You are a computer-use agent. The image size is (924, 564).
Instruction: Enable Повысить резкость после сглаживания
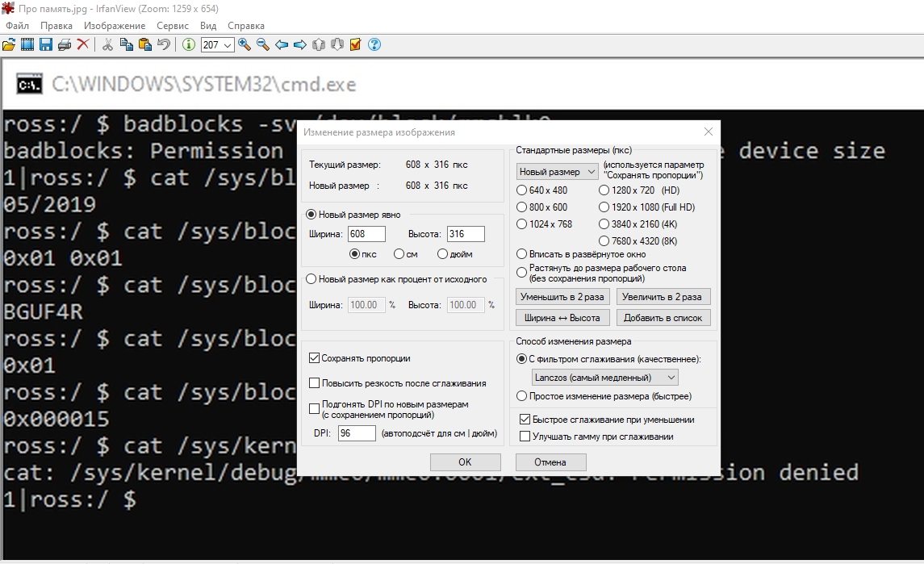pyautogui.click(x=315, y=383)
